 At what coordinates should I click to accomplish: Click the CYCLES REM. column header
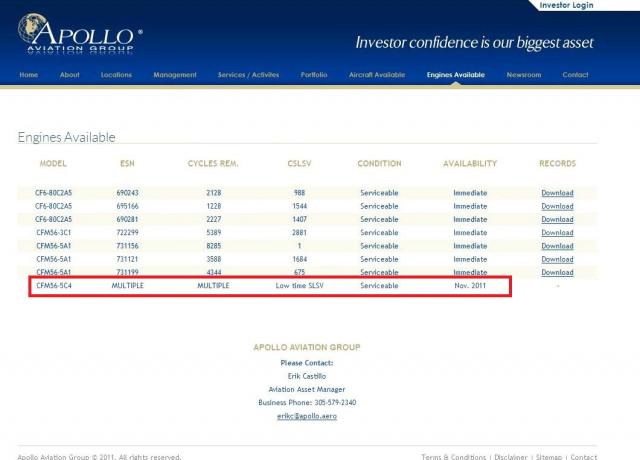click(x=213, y=163)
